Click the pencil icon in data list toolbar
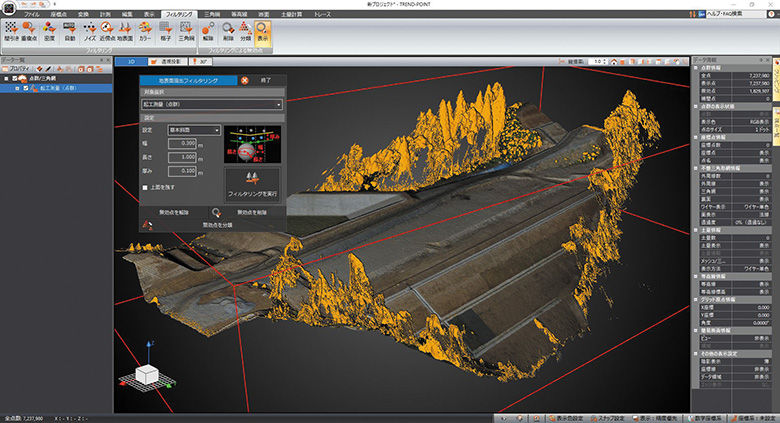This screenshot has width=780, height=423. coord(49,69)
